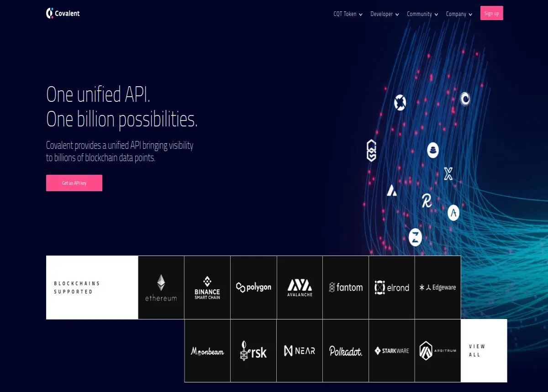
Task: Select the Arbitrum blockchain tile
Action: coord(438,351)
